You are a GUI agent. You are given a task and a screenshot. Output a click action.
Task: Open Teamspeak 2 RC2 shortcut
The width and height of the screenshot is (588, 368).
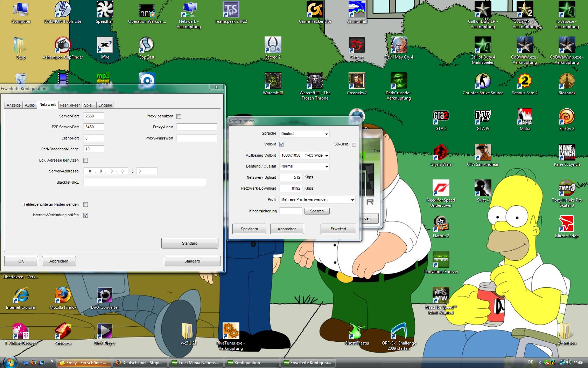231,13
